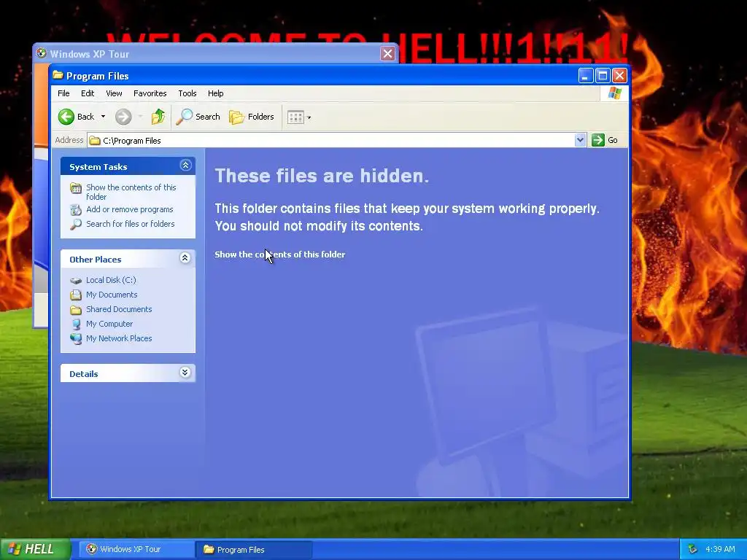Viewport: 747px width, 560px height.
Task: Open Local Disk (C:) from Other Places
Action: pos(111,280)
